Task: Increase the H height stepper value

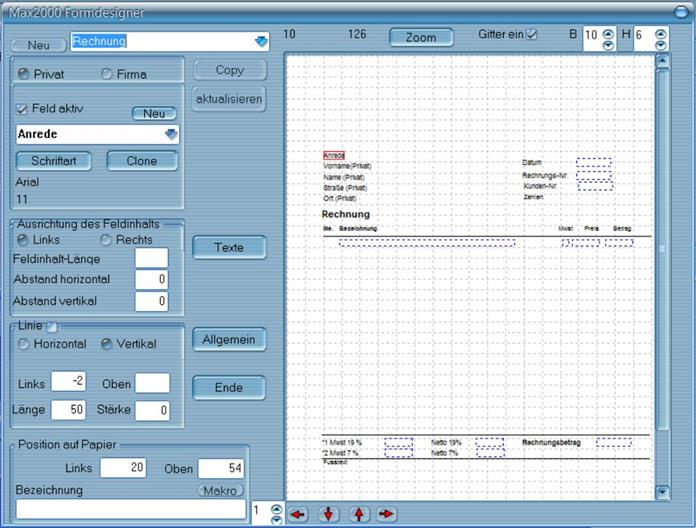Action: (660, 34)
